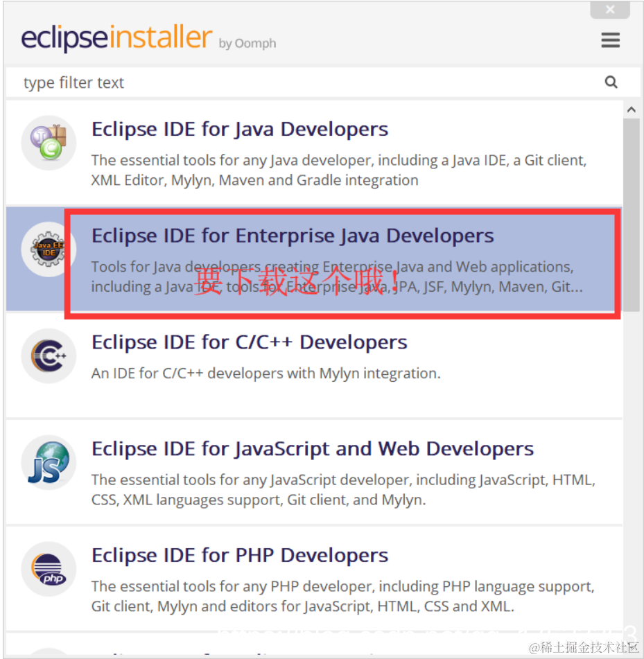Open the hamburger menu
Image resolution: width=644 pixels, height=659 pixels.
tap(610, 40)
